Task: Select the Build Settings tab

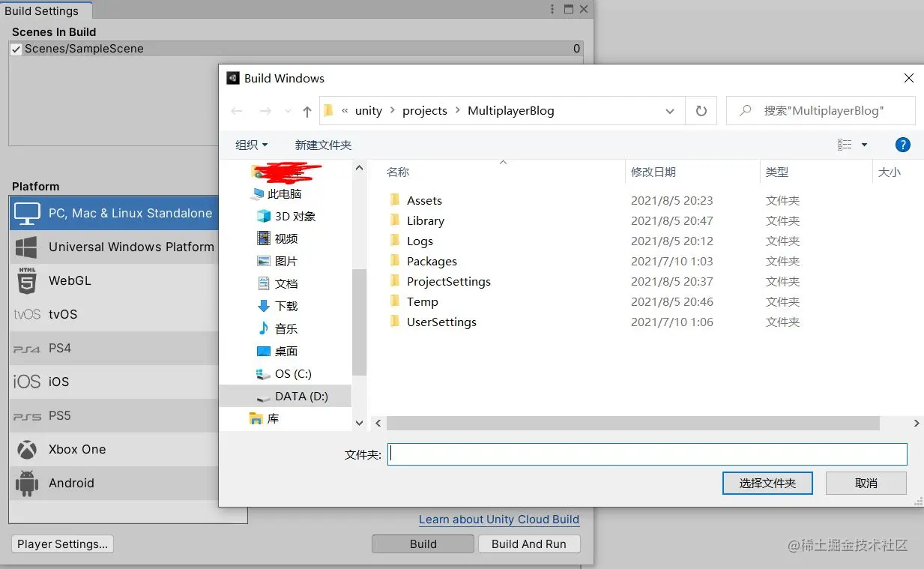Action: point(46,10)
